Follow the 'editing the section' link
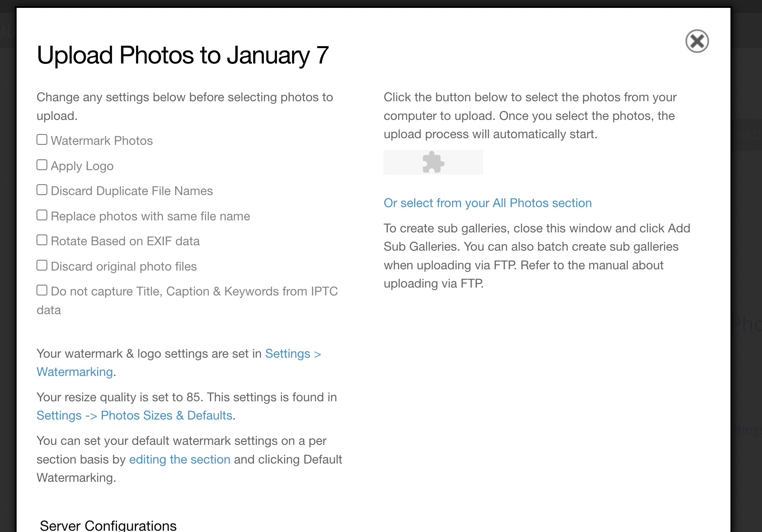 (x=180, y=459)
